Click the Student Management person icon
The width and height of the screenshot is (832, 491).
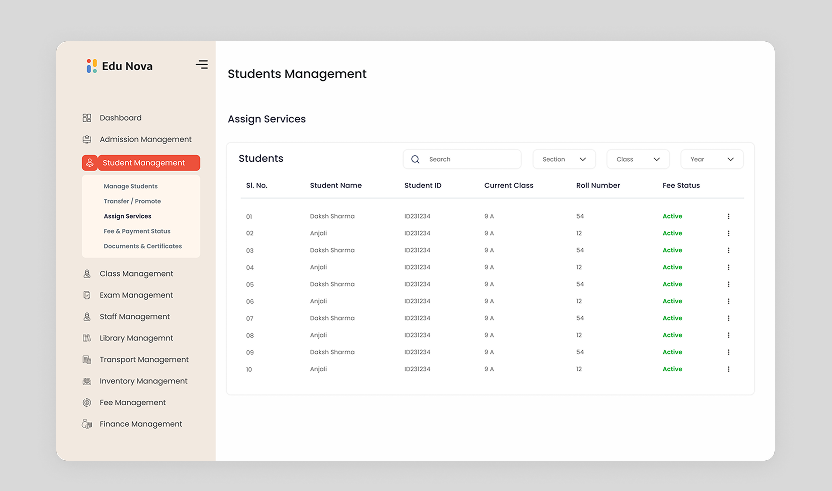pyautogui.click(x=90, y=163)
